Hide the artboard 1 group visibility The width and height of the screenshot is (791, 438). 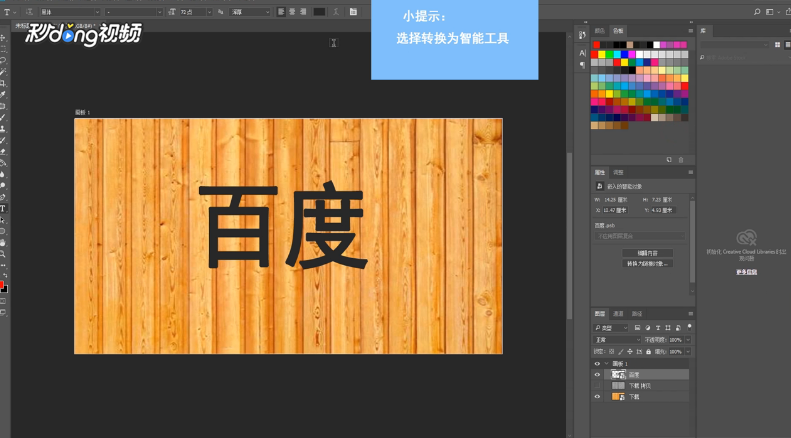coord(597,364)
